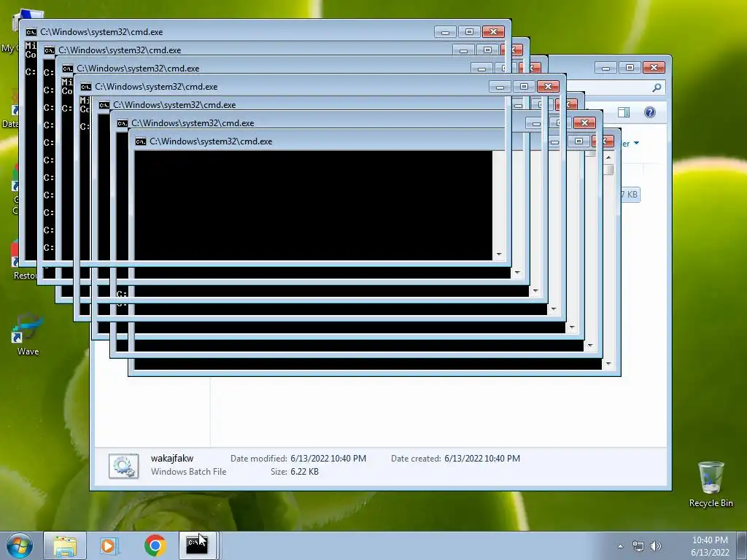This screenshot has width=747, height=560.
Task: Select the Recycle Bin desktop icon
Action: point(711,484)
